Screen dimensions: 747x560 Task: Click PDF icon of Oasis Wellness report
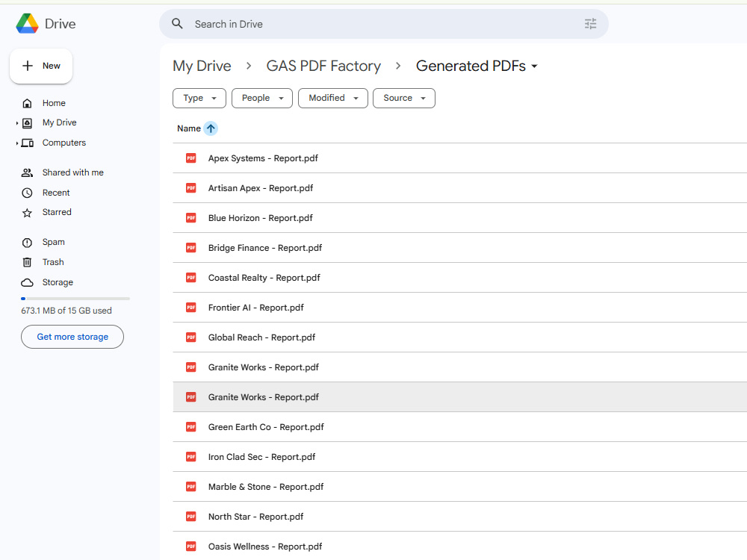191,547
